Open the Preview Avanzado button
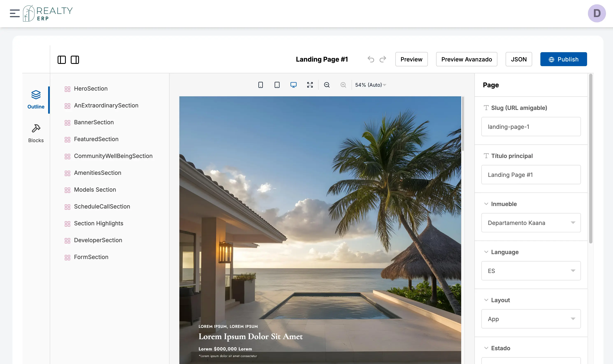This screenshot has height=364, width=613. pyautogui.click(x=466, y=59)
